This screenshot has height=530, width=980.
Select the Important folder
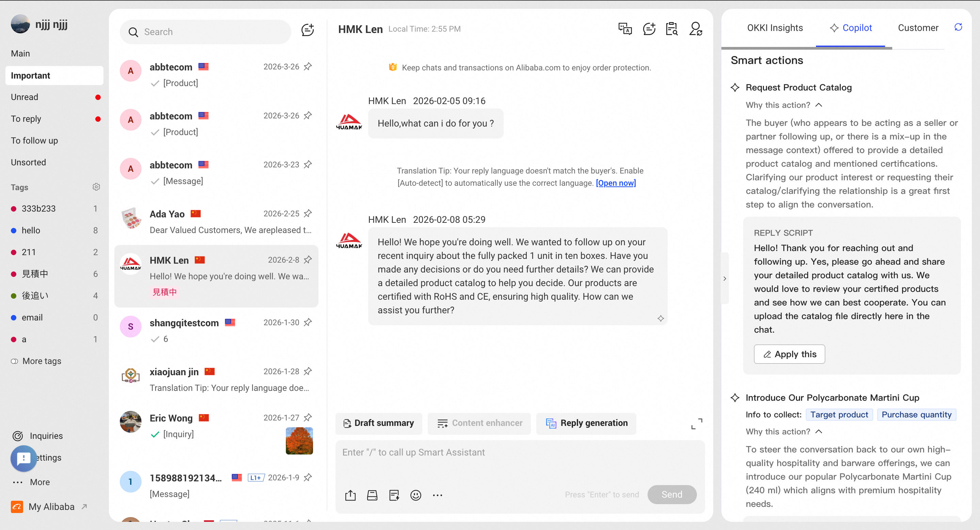click(54, 76)
